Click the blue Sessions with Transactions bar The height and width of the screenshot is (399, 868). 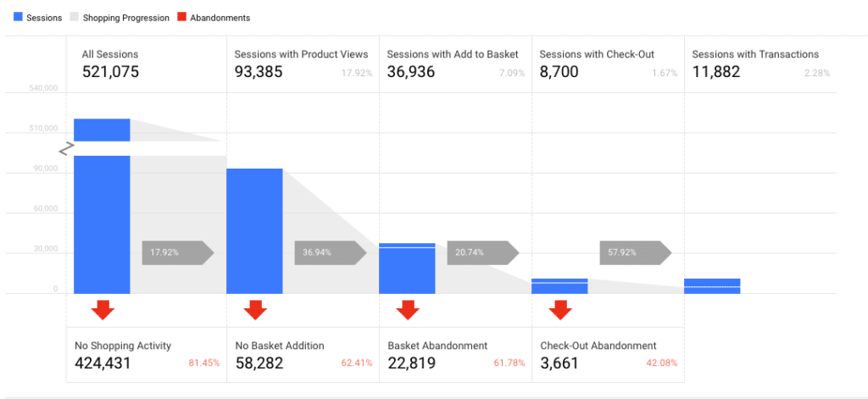coord(712,286)
